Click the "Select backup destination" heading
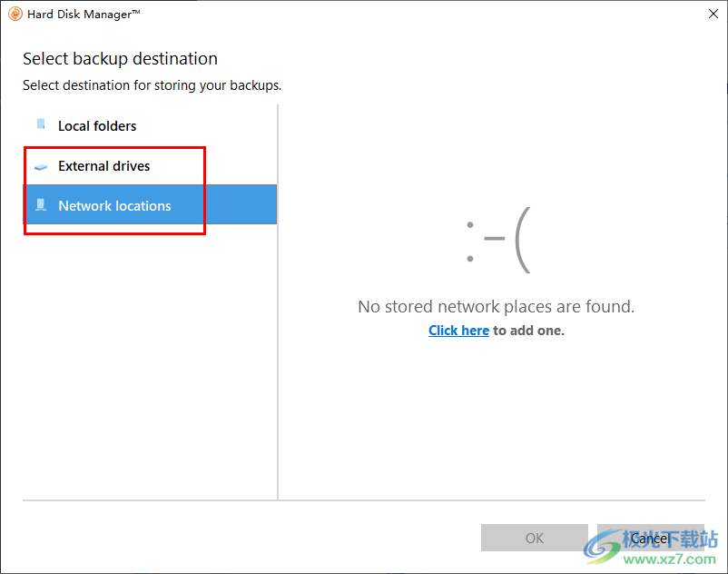 click(120, 59)
